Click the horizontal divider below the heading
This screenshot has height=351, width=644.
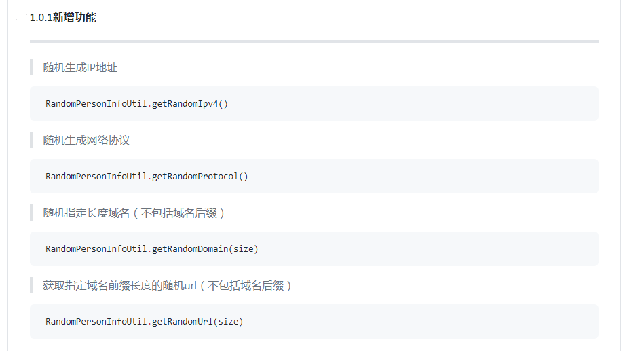314,41
